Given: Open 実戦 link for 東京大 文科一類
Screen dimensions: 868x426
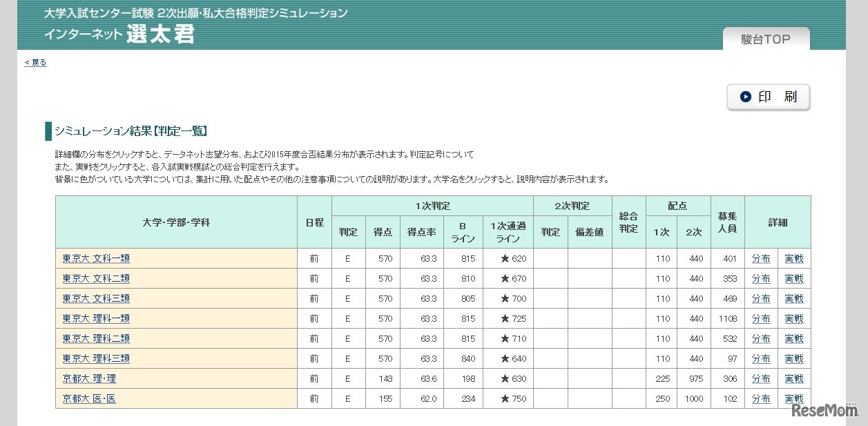Looking at the screenshot, I should [794, 259].
